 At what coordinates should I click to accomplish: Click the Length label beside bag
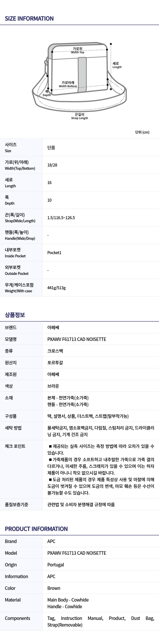tap(117, 65)
